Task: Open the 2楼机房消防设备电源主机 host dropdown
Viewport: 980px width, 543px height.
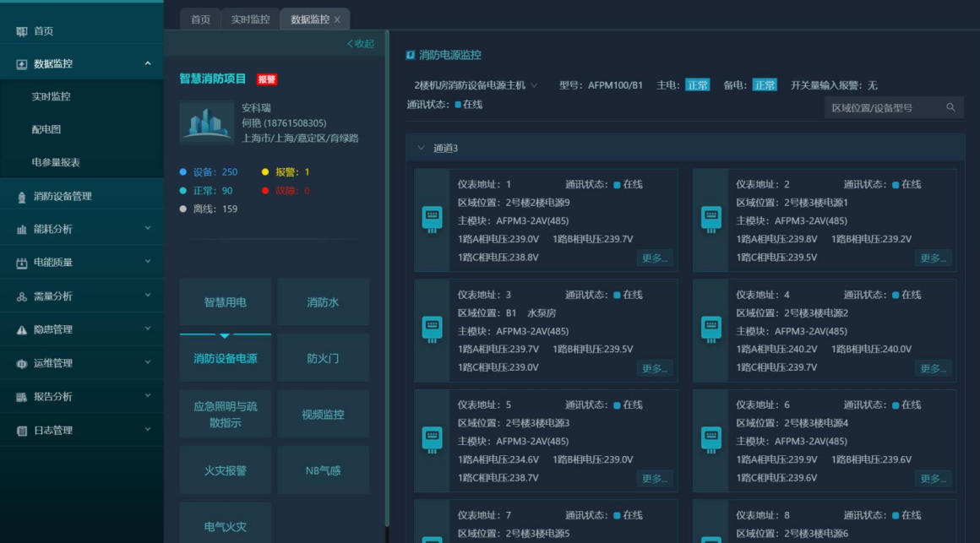Action: pyautogui.click(x=475, y=85)
